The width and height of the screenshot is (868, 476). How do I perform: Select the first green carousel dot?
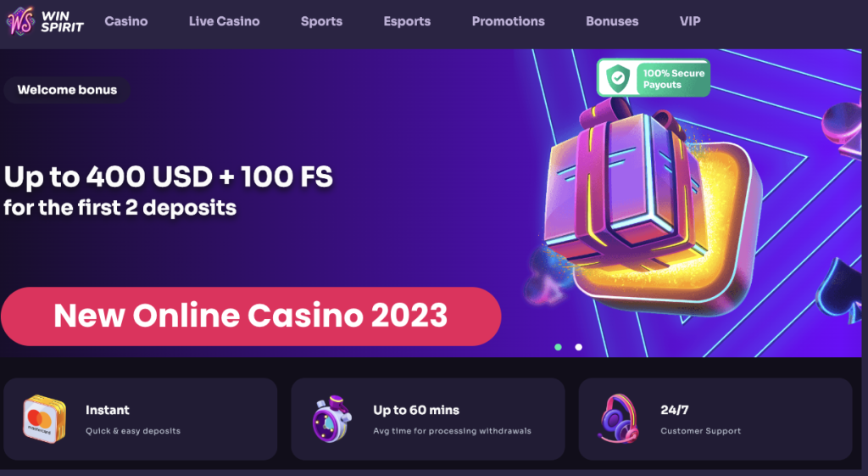(558, 347)
